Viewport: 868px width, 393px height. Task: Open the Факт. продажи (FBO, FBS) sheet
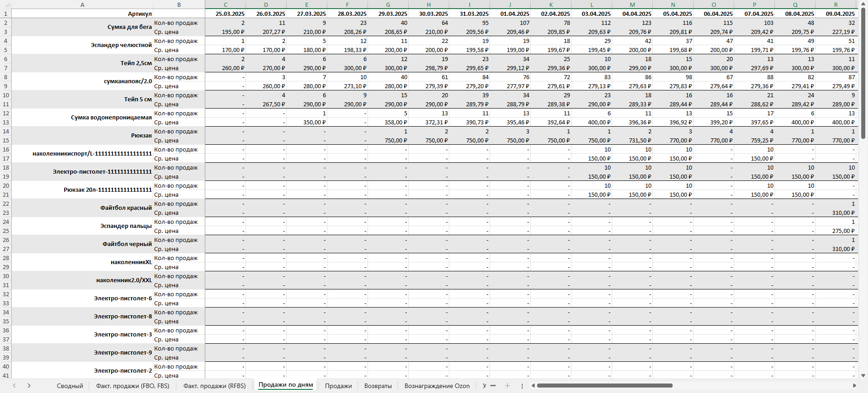coord(132,386)
